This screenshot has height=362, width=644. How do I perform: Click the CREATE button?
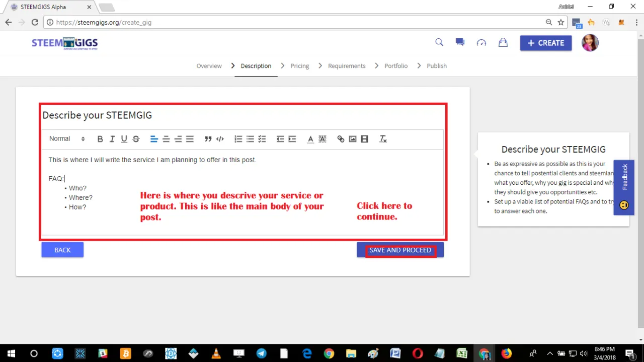546,43
